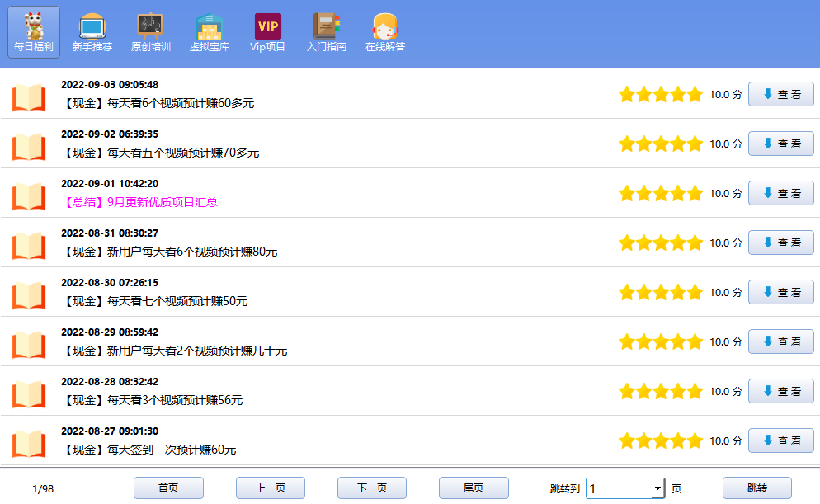The image size is (820, 504).
Task: Go to next page with 下一页
Action: pyautogui.click(x=372, y=488)
